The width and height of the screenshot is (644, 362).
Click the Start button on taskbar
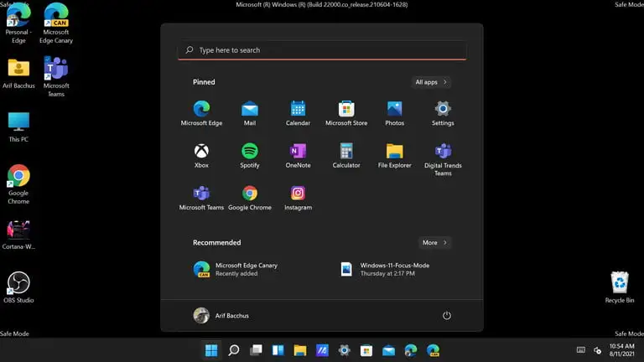[211, 350]
